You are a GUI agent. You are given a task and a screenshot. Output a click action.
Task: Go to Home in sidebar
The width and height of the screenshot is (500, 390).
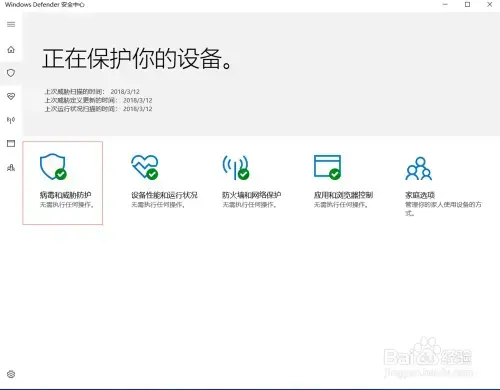click(x=11, y=50)
